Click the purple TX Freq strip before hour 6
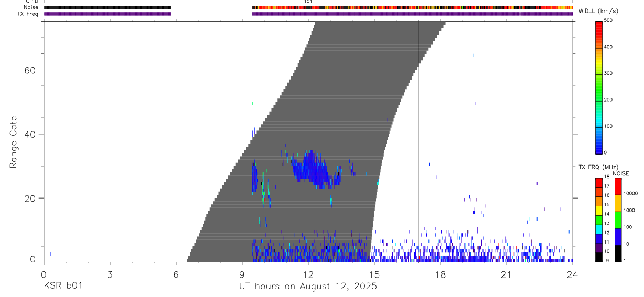 pos(108,14)
